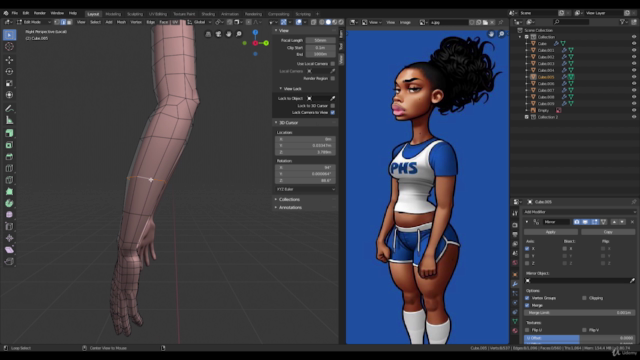Select the Inset Faces tool

[9, 145]
